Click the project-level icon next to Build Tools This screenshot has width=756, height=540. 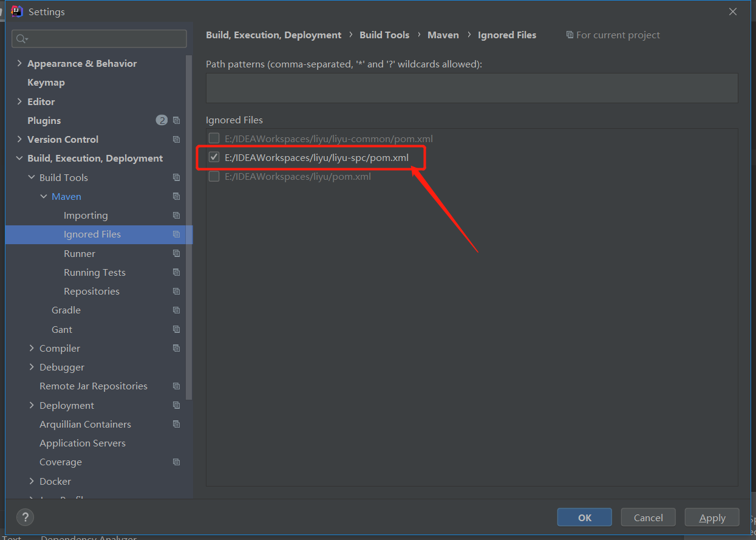click(176, 177)
